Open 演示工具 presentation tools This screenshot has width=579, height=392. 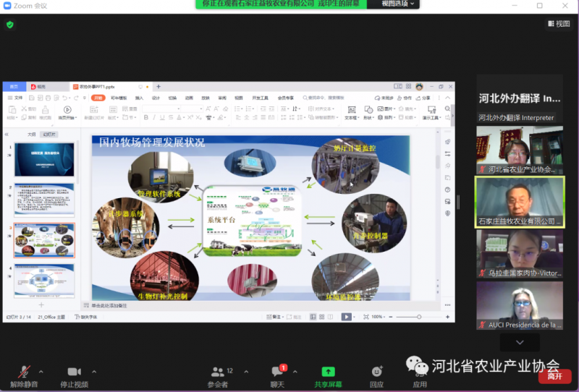click(432, 113)
